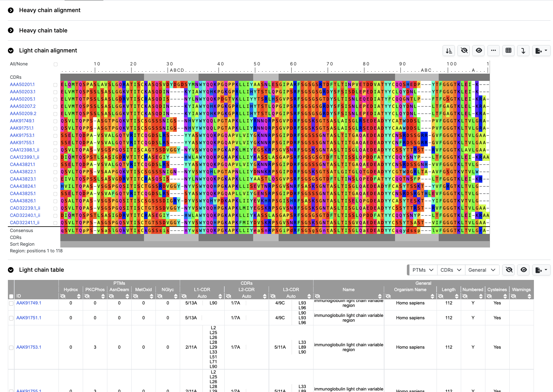
Task: Sort the table by AsnDeam column
Action: point(127,296)
